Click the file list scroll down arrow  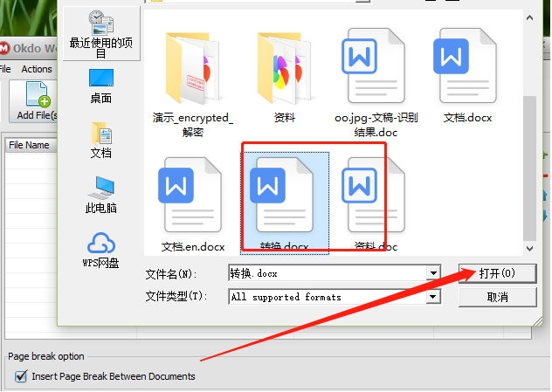(529, 249)
